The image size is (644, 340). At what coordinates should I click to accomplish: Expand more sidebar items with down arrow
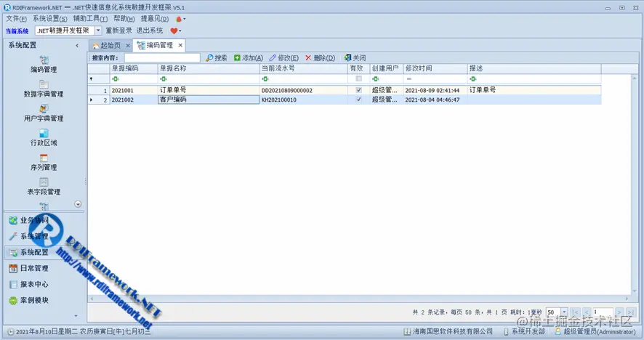pyautogui.click(x=78, y=204)
